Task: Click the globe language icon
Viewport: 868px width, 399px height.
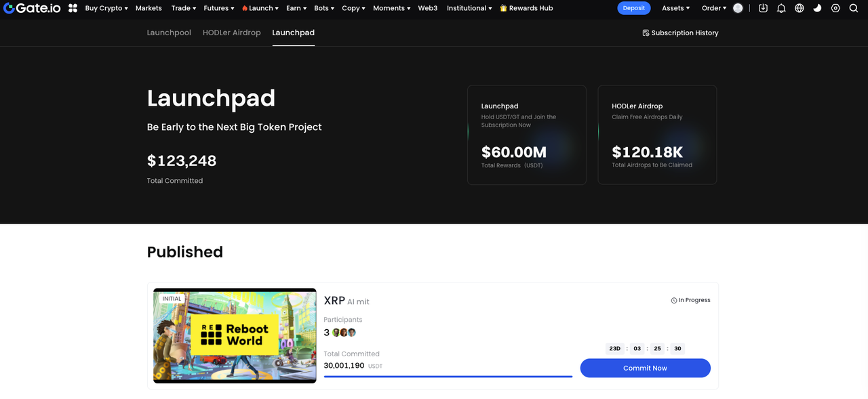Action: (800, 8)
